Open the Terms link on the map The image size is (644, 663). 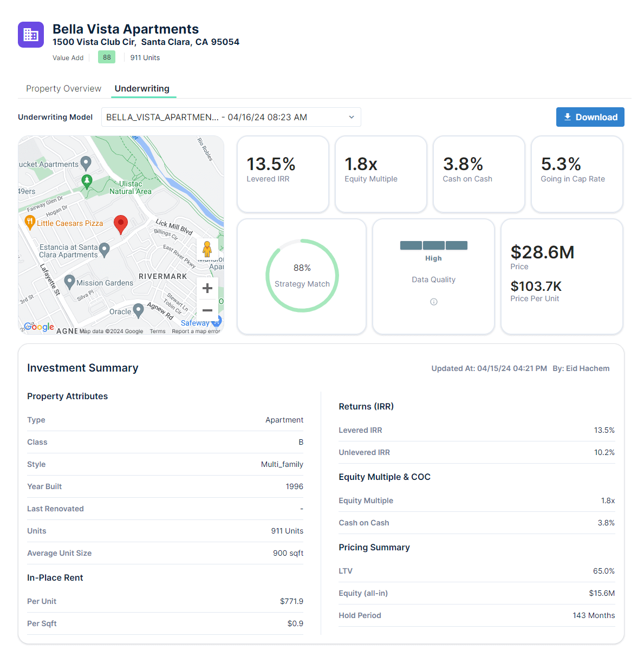(157, 331)
